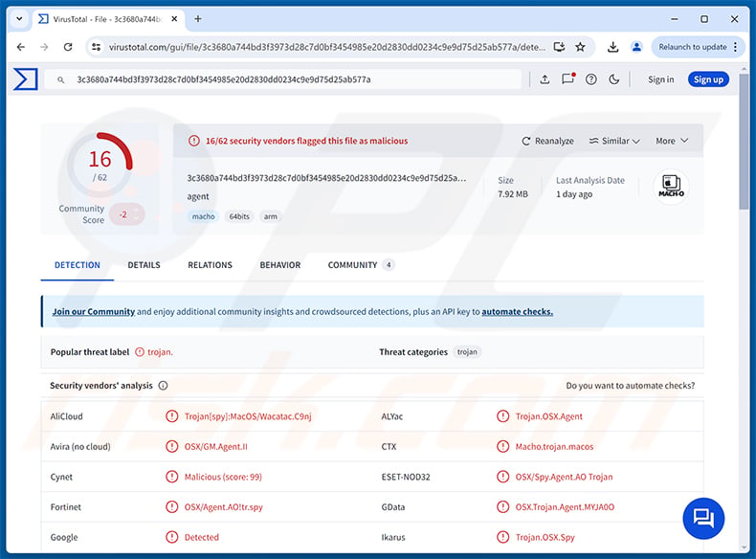This screenshot has width=756, height=559.
Task: Expand the Similar dropdown
Action: click(x=614, y=141)
